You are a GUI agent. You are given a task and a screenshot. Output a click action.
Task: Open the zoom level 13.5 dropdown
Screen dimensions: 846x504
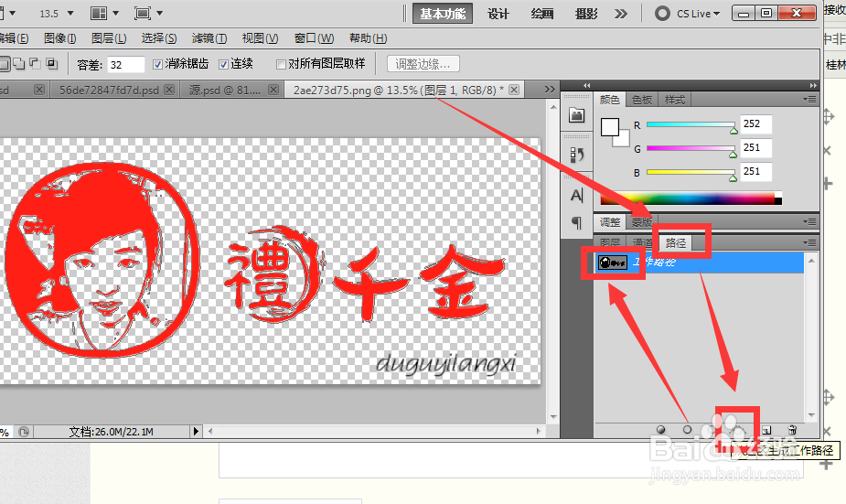pos(70,13)
